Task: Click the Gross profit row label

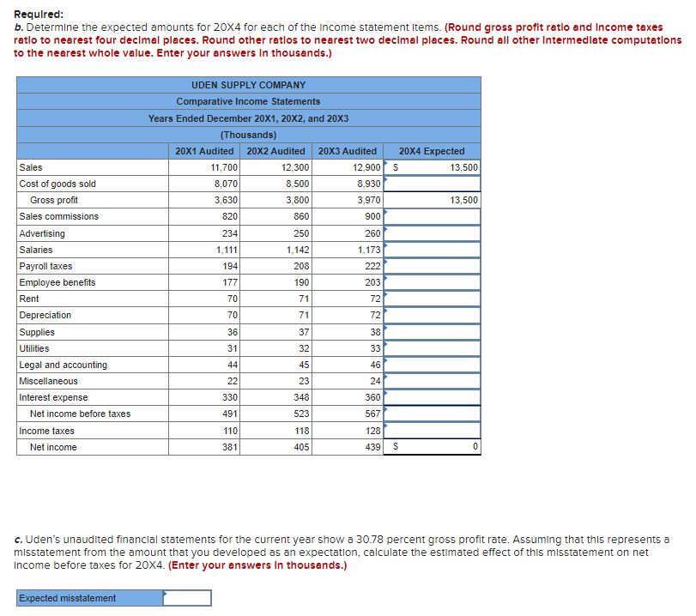Action: [x=54, y=200]
